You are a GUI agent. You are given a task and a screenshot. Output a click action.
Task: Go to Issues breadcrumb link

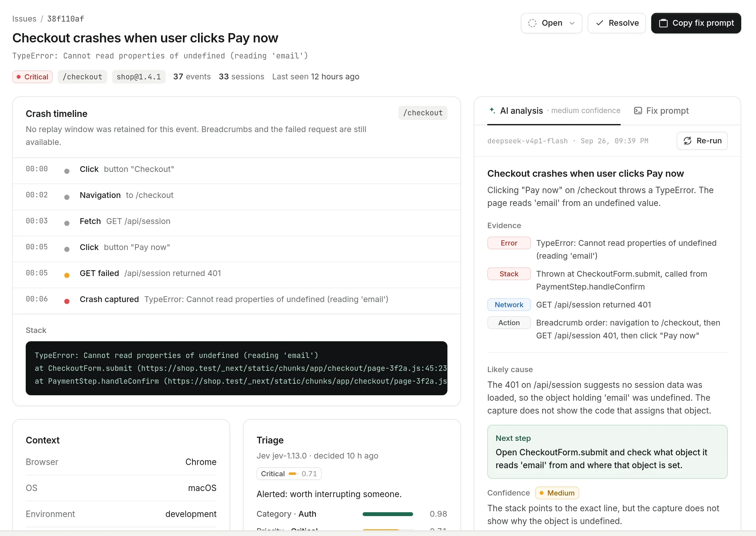pos(24,19)
